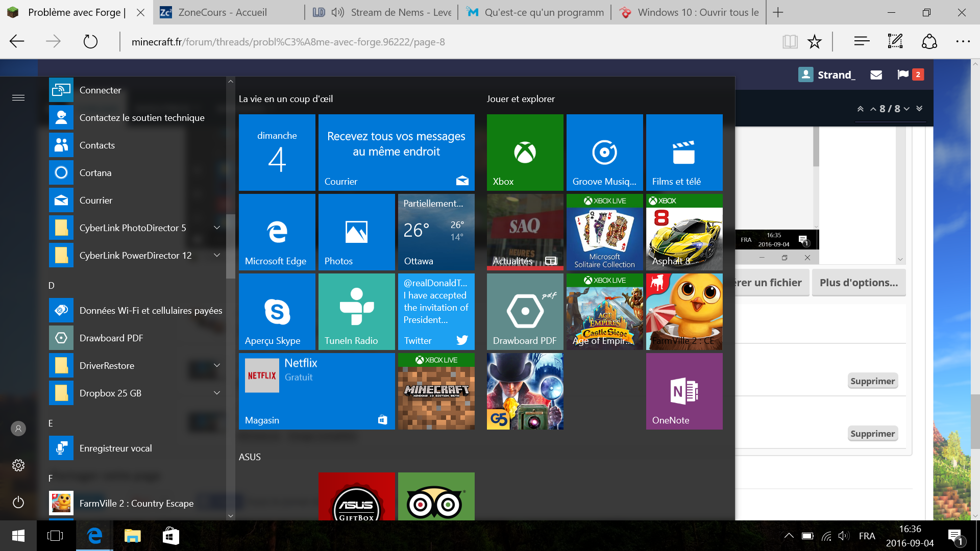Open Contactez le soutien technique app

[136, 117]
